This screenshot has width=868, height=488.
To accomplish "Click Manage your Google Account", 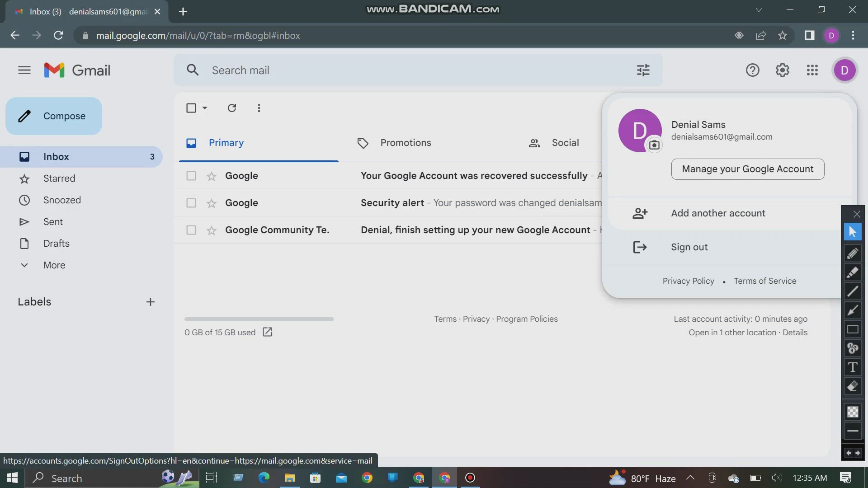I will tap(747, 169).
